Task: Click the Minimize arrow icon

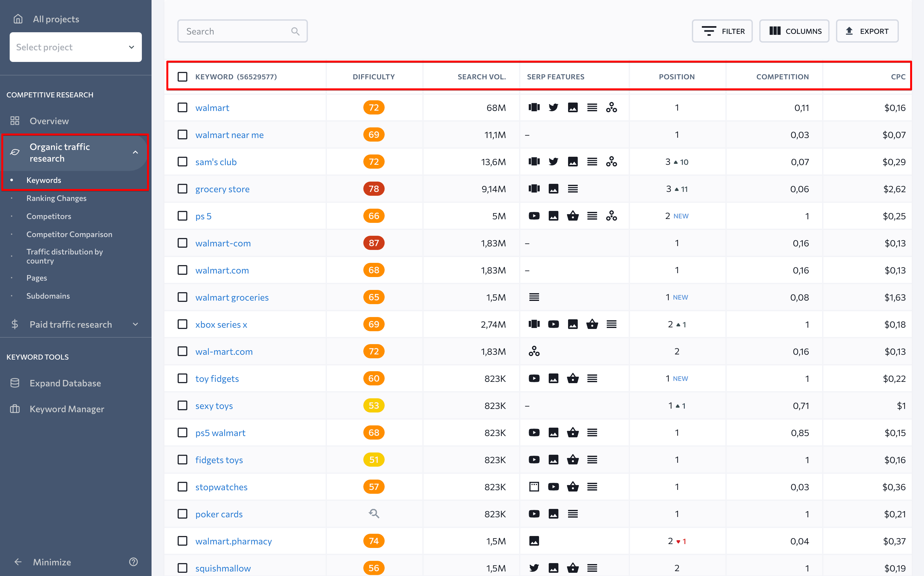Action: (x=18, y=562)
